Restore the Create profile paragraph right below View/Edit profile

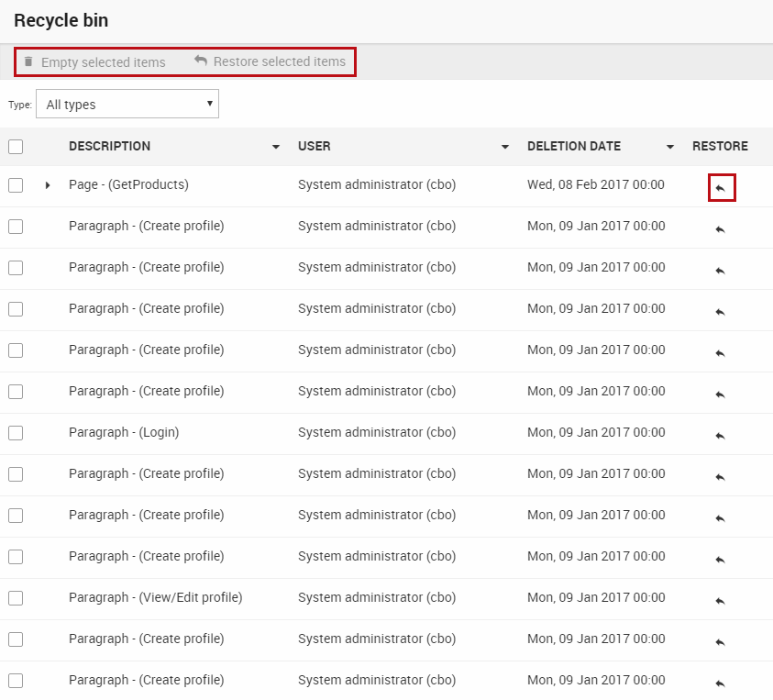[x=721, y=641]
